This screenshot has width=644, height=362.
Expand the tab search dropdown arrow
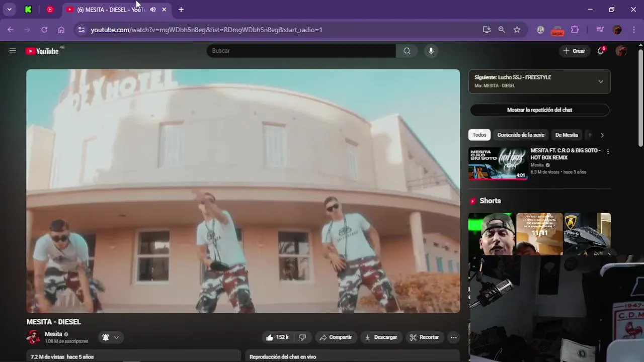pos(9,10)
